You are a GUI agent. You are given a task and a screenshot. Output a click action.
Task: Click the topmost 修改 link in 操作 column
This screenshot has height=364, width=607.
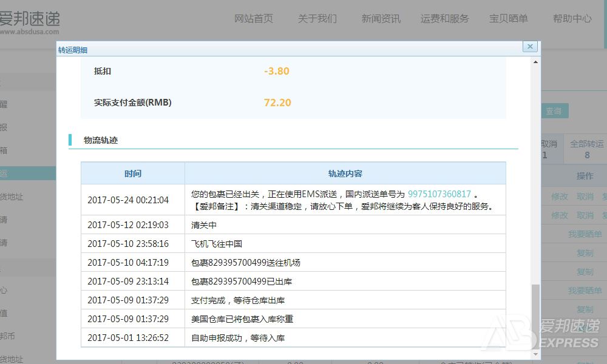[x=559, y=197]
